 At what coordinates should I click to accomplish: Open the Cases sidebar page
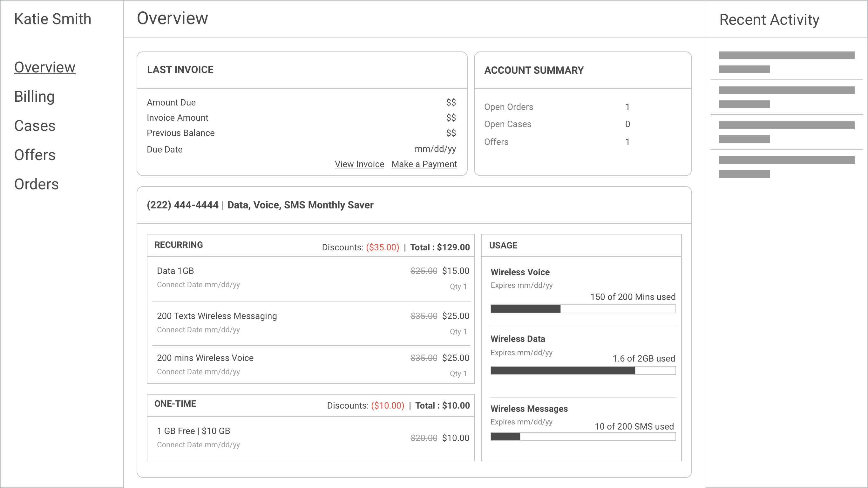pos(35,126)
